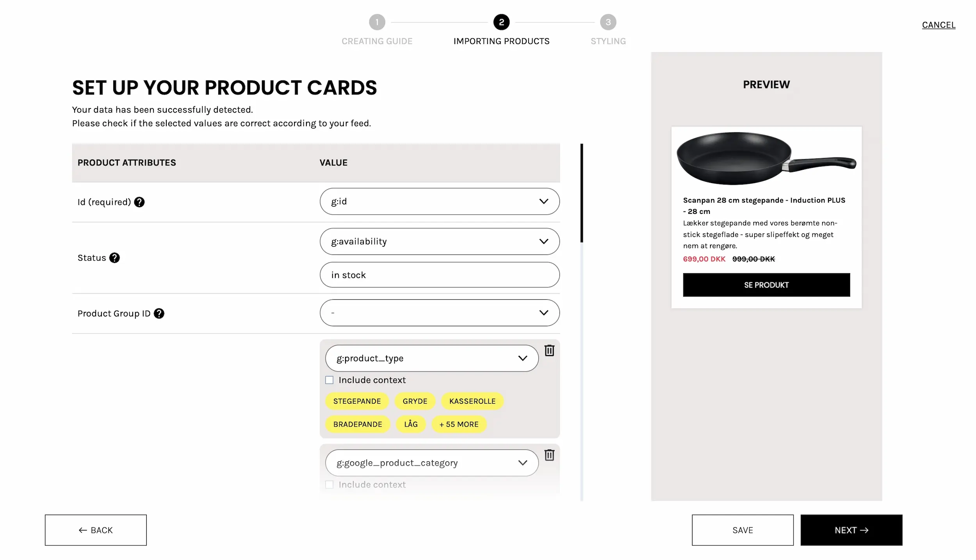976x560 pixels.
Task: Click step 1 circle in progress stepper
Action: (377, 22)
